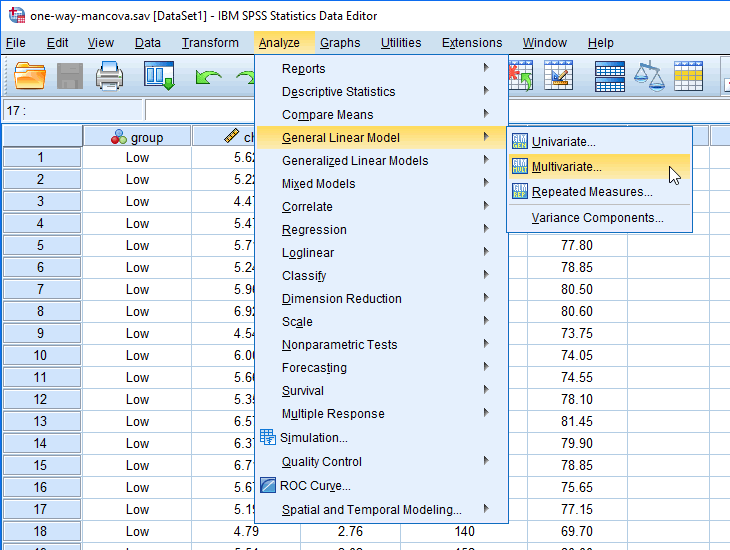
Task: Click the Open data document folder icon
Action: click(30, 75)
